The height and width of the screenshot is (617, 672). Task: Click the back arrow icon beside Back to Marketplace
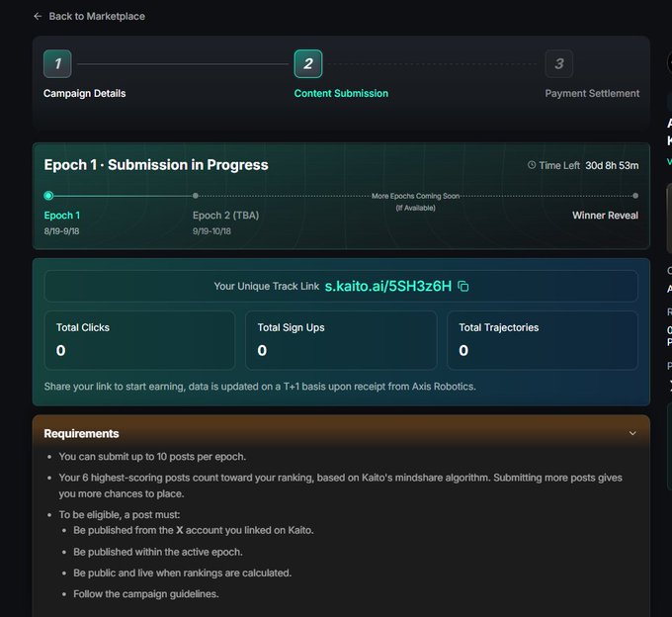38,16
